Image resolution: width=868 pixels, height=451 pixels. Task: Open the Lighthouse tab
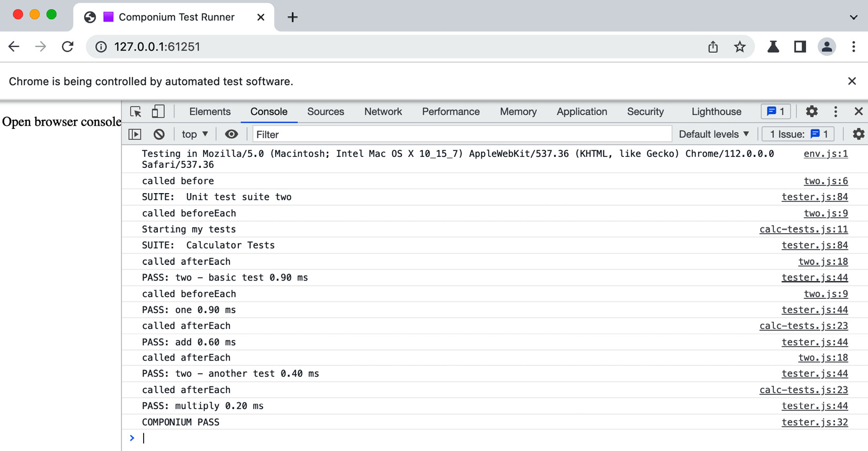coord(716,112)
